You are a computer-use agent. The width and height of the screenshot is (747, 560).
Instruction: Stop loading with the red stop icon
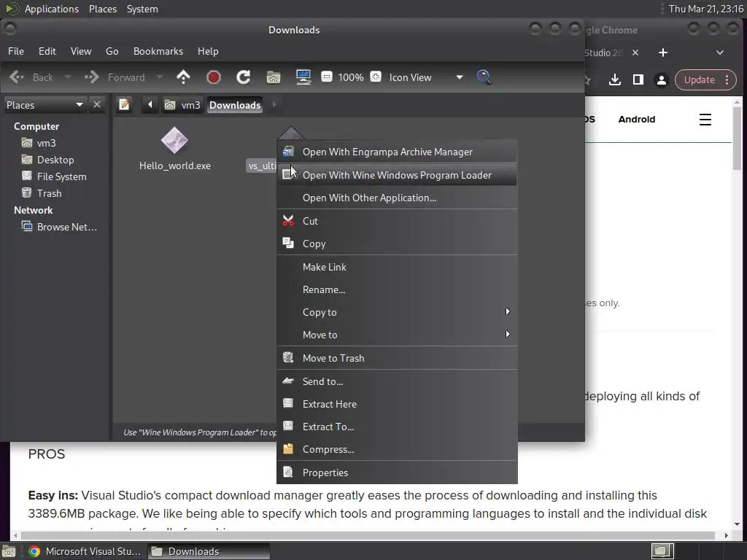click(x=214, y=77)
